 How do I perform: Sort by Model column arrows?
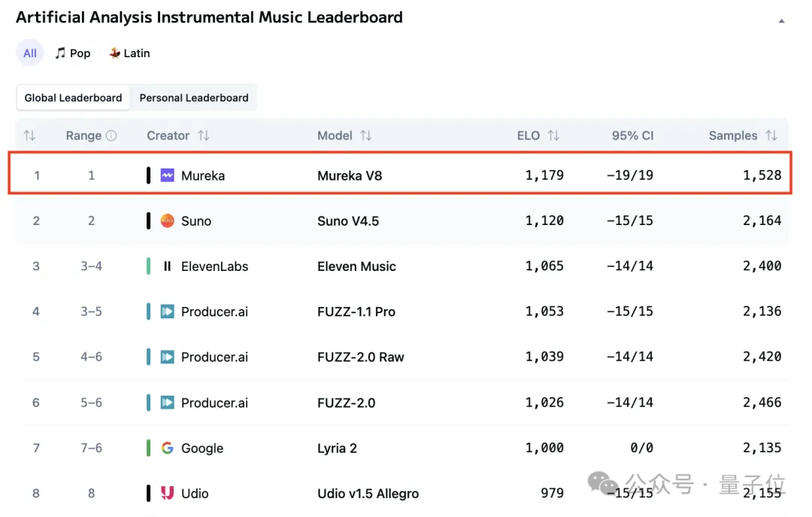tap(366, 136)
